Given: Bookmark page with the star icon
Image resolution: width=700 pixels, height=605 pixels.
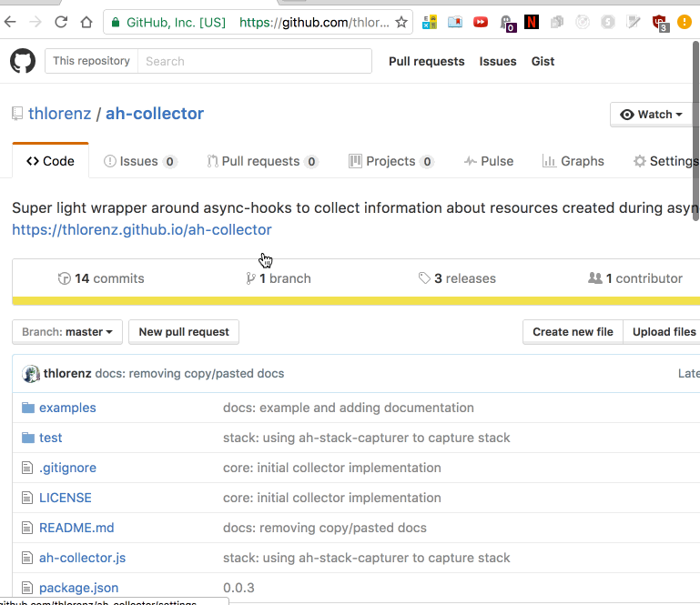Looking at the screenshot, I should pos(401,22).
